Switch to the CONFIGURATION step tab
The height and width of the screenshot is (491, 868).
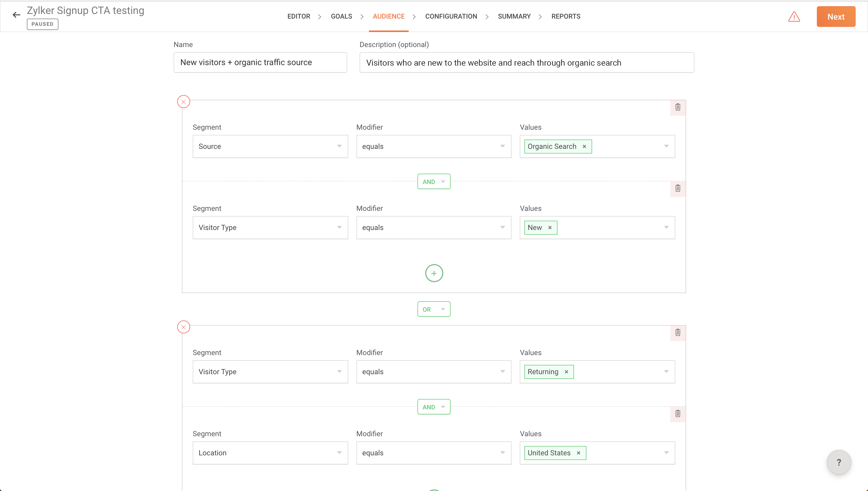click(x=451, y=16)
